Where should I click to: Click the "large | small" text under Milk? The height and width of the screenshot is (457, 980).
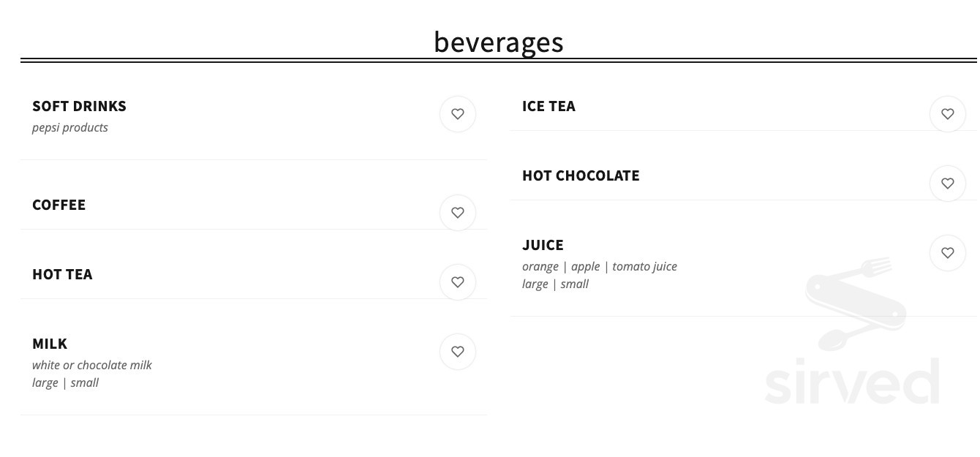point(65,382)
